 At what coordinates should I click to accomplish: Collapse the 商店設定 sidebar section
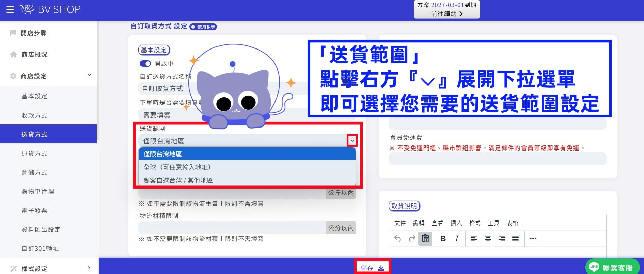89,75
